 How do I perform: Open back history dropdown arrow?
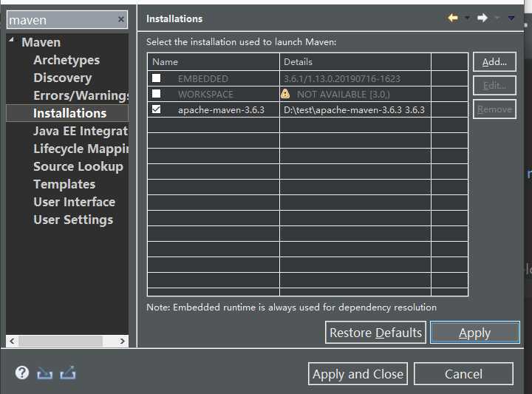[467, 18]
